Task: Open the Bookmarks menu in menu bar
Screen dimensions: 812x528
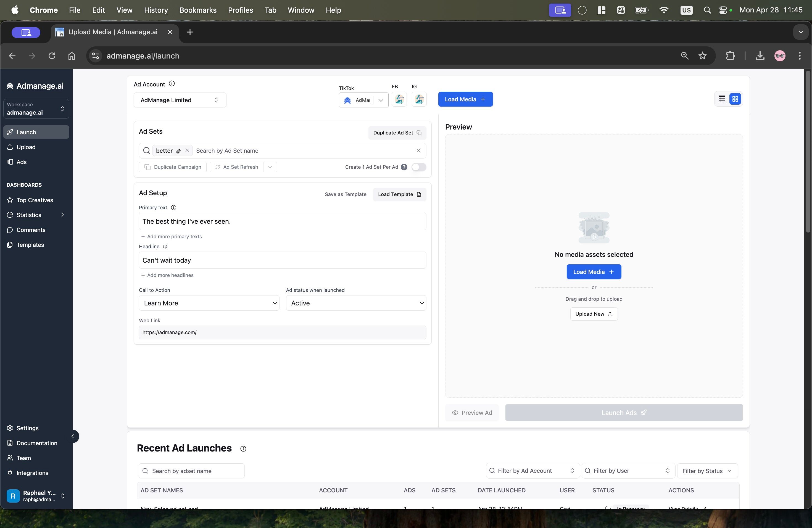Action: point(198,10)
